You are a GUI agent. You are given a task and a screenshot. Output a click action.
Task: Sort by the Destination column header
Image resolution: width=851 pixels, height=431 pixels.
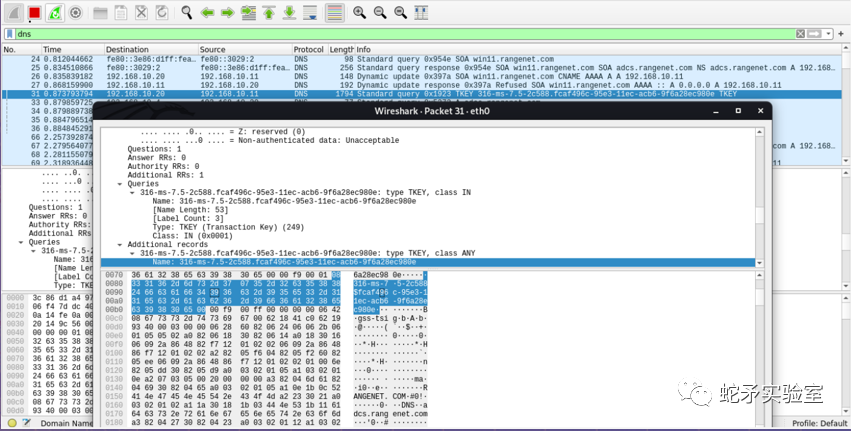pyautogui.click(x=150, y=49)
